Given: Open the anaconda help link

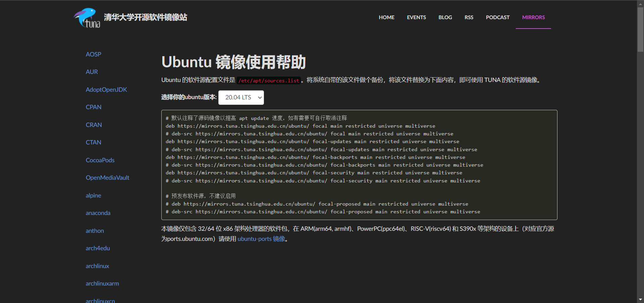Looking at the screenshot, I should click(x=98, y=213).
